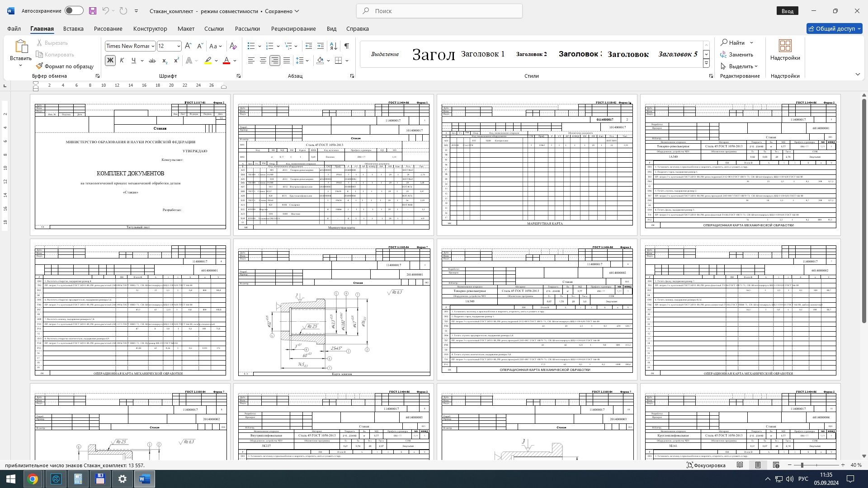Adjust the zoom slider handle
This screenshot has width=868, height=488.
pos(802,465)
